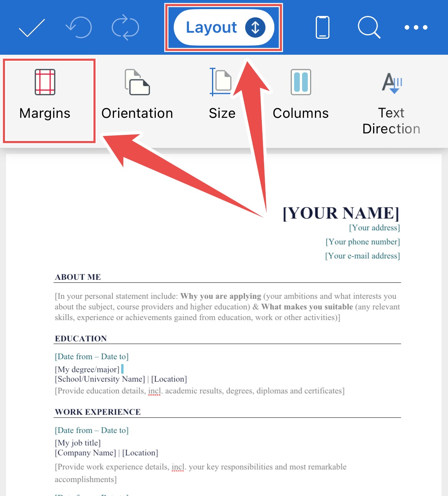Tap the WORK EXPERIENCE heading
This screenshot has height=496, width=448.
[x=98, y=412]
